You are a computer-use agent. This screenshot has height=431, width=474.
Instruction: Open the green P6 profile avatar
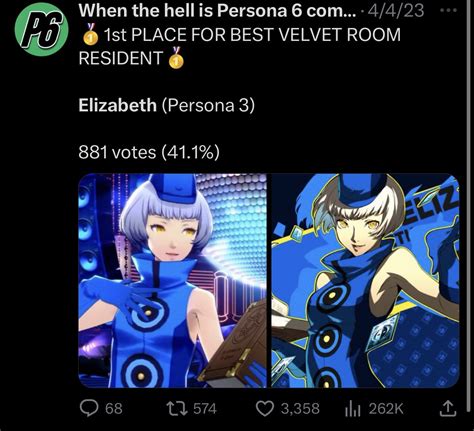(x=41, y=29)
